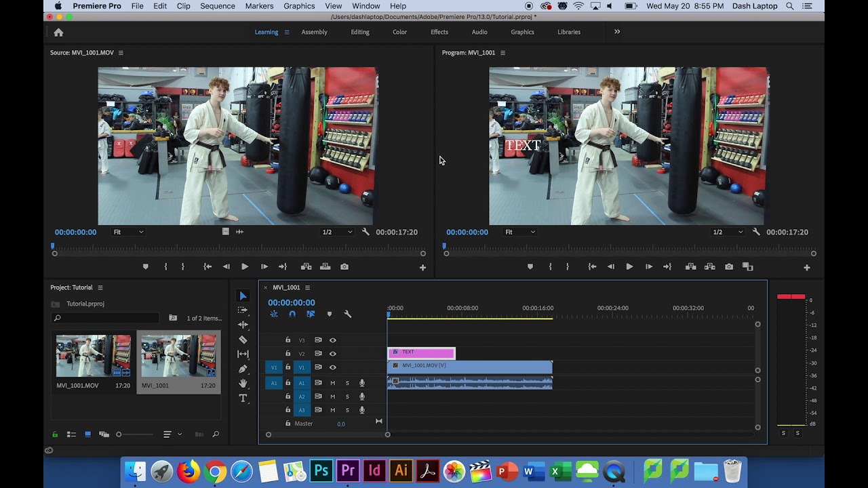The height and width of the screenshot is (488, 868).
Task: Select the Selection tool arrow
Action: (243, 296)
